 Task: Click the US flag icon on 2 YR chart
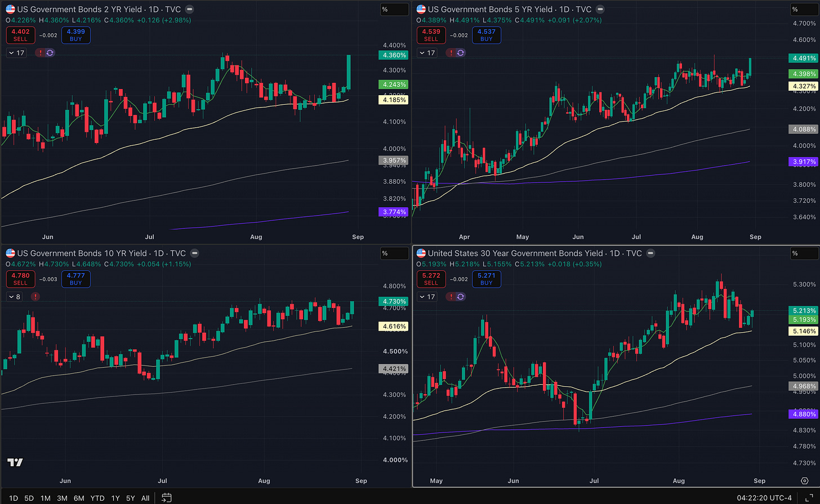(x=10, y=10)
